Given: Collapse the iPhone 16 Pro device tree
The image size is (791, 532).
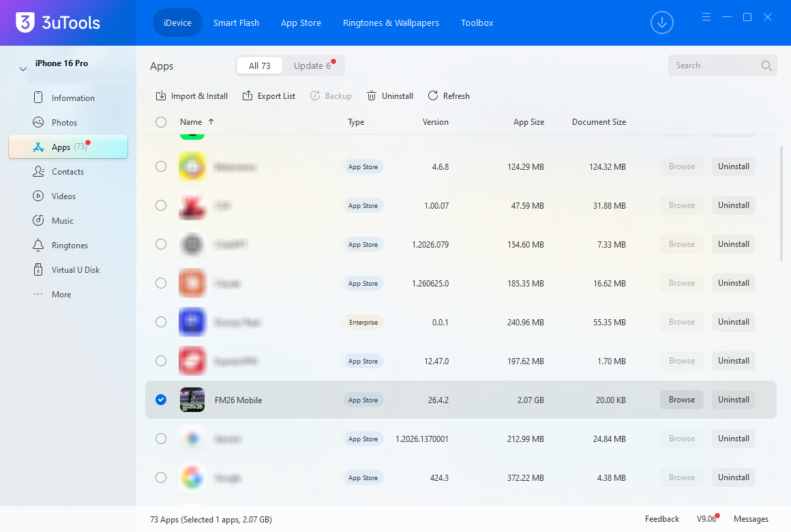Looking at the screenshot, I should (23, 69).
